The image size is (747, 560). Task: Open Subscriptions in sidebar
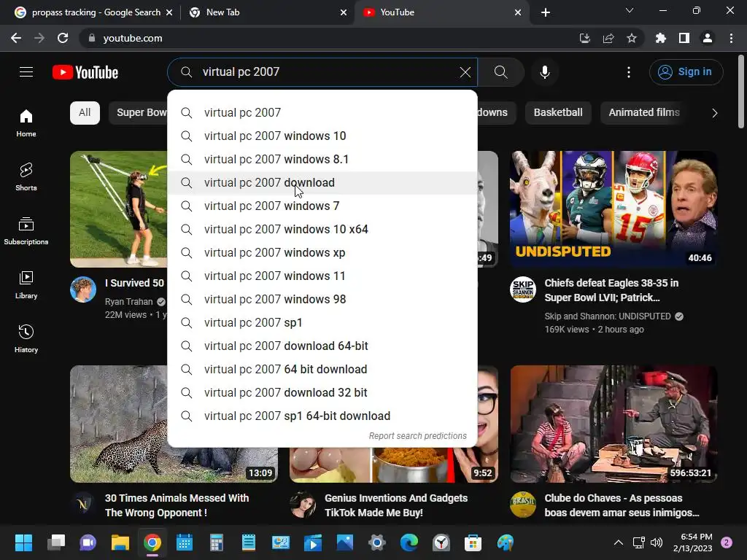pyautogui.click(x=26, y=231)
